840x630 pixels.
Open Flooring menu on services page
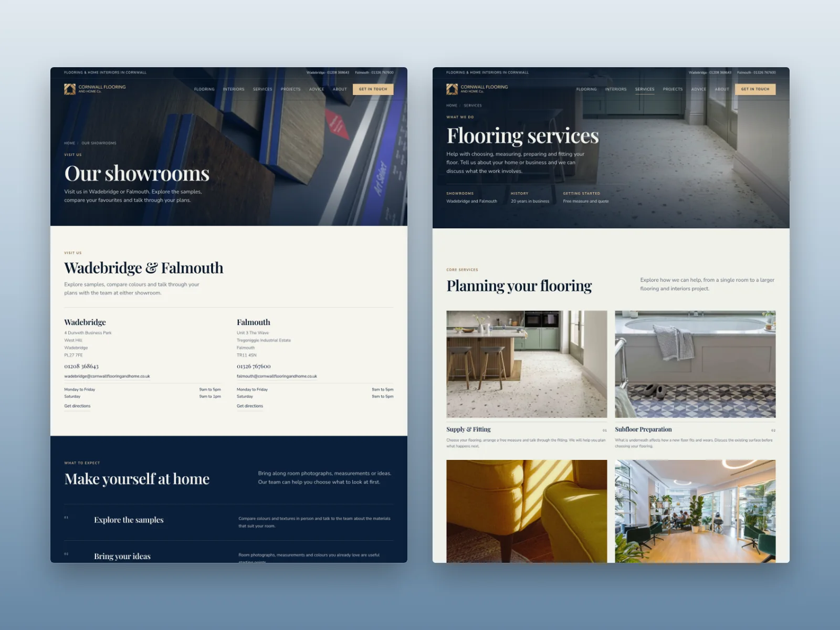(x=586, y=89)
